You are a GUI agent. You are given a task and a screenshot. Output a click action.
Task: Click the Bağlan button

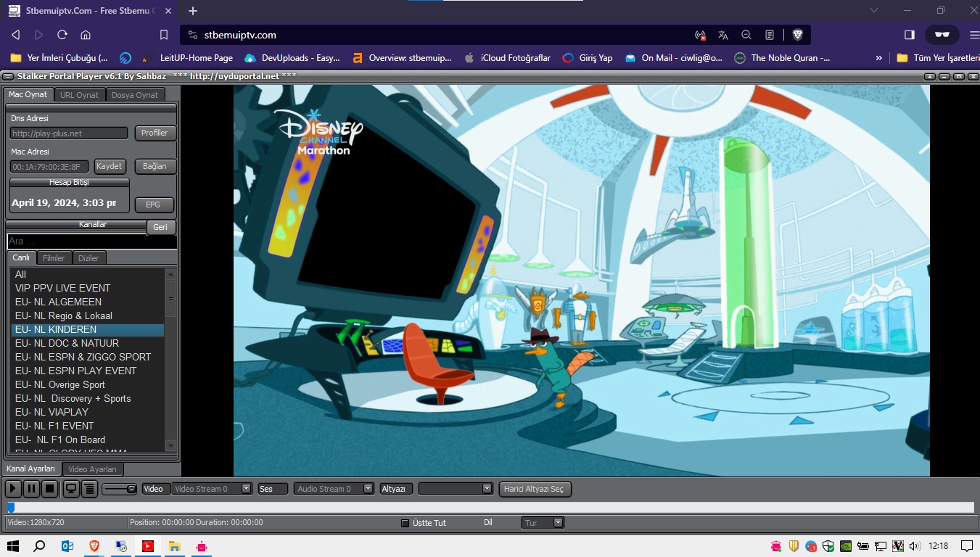(155, 166)
